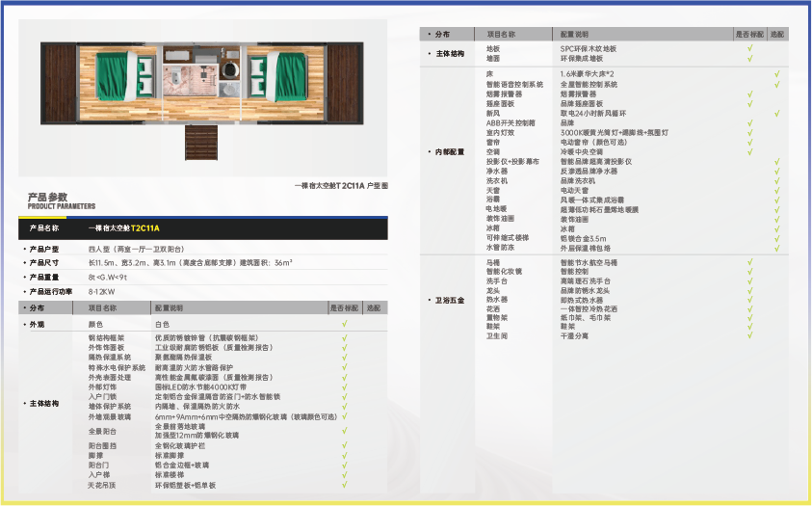Click the 是否标配 header in left table
Viewport: 812px width, 506px height.
[x=345, y=307]
